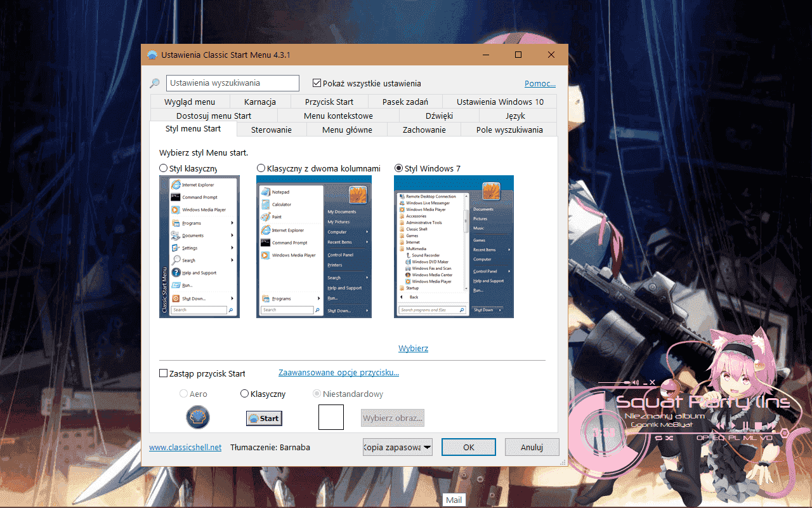
Task: Go to the Dostosuj menu Start tab
Action: (214, 116)
